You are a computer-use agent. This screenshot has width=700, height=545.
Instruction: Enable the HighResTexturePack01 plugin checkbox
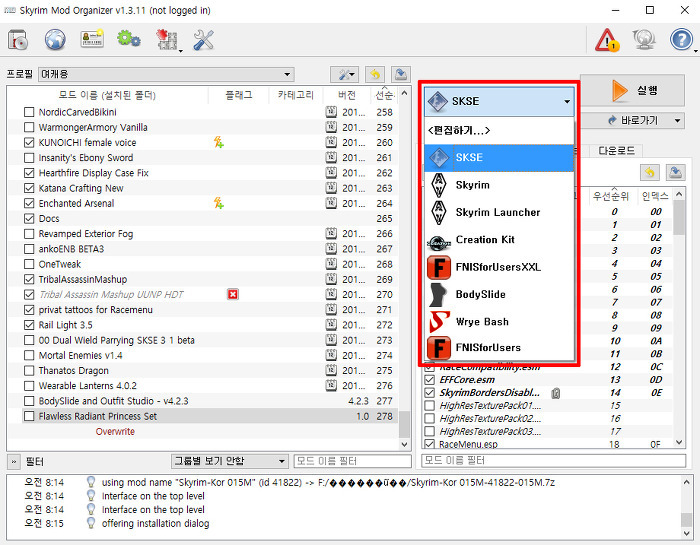pos(429,406)
